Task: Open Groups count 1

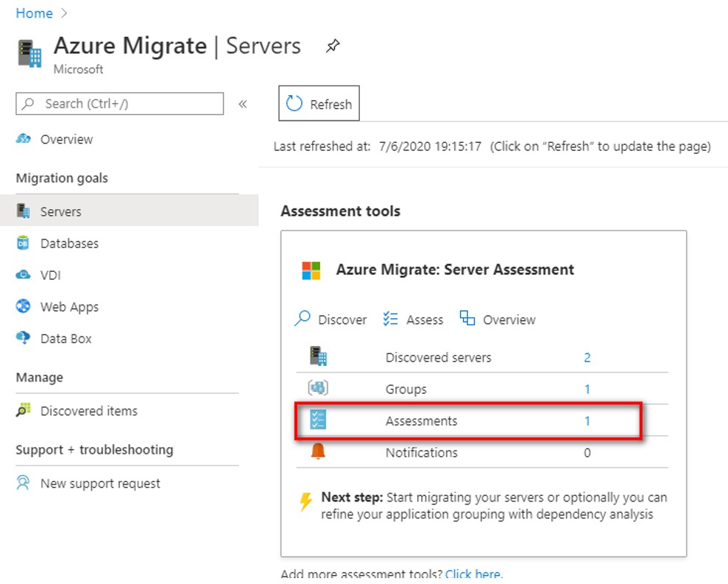Action: (x=587, y=389)
